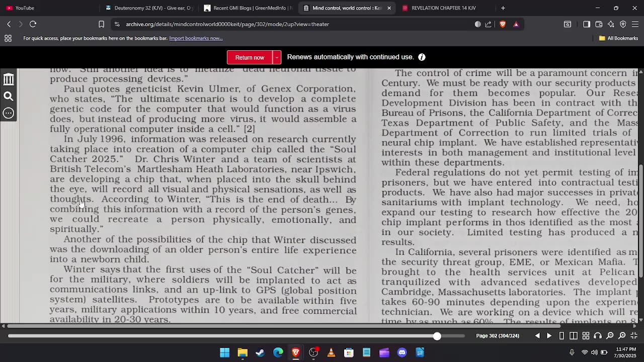Open Microsoft Edge from taskbar

(x=278, y=353)
